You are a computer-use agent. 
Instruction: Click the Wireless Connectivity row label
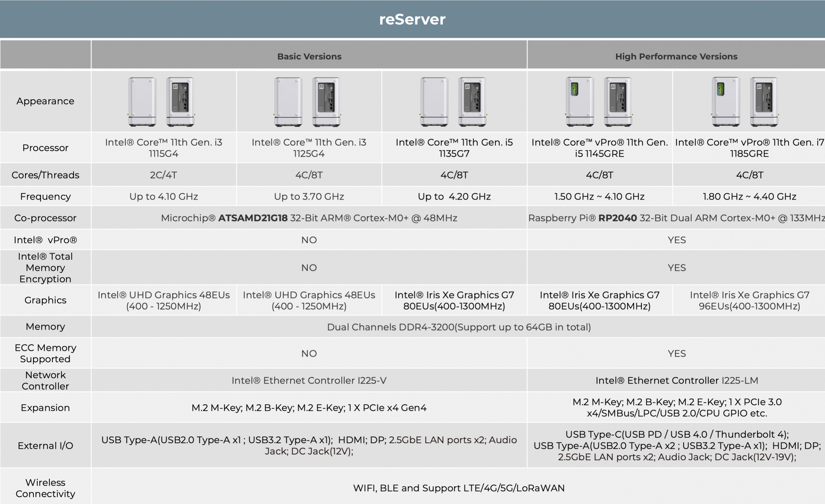pos(45,487)
